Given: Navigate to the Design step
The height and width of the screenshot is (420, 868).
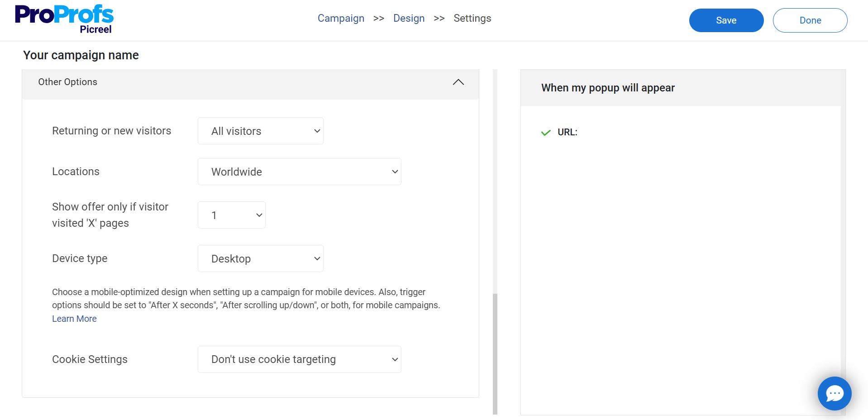Looking at the screenshot, I should [x=409, y=19].
